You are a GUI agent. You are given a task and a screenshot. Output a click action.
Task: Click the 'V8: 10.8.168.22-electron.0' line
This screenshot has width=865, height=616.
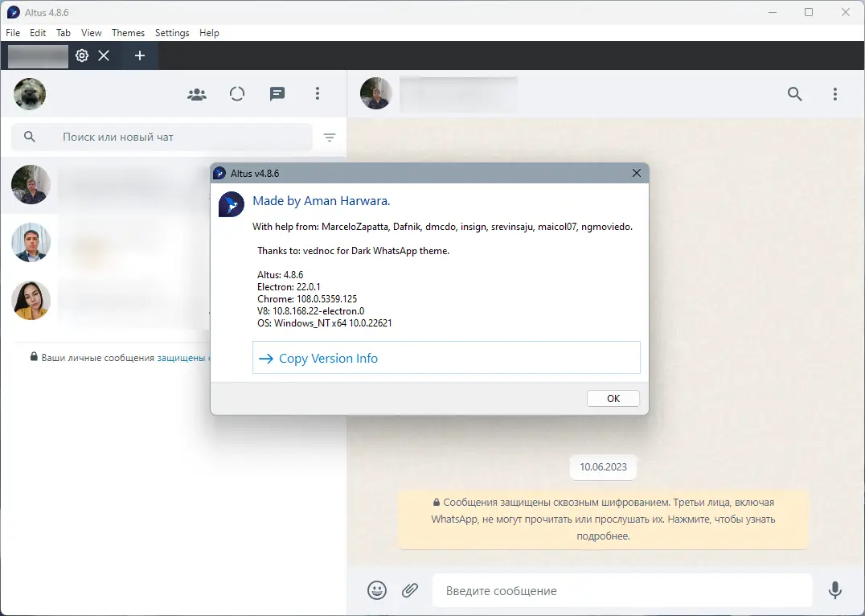click(310, 311)
